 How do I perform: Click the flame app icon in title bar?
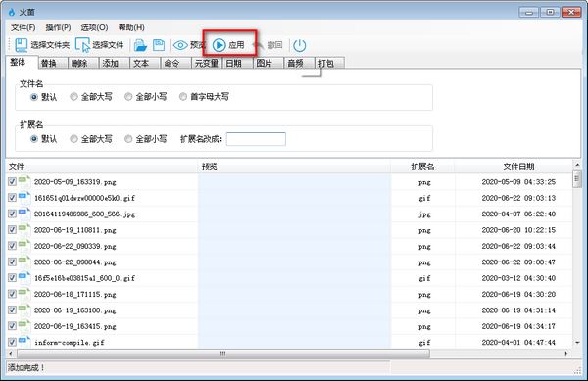coord(11,12)
